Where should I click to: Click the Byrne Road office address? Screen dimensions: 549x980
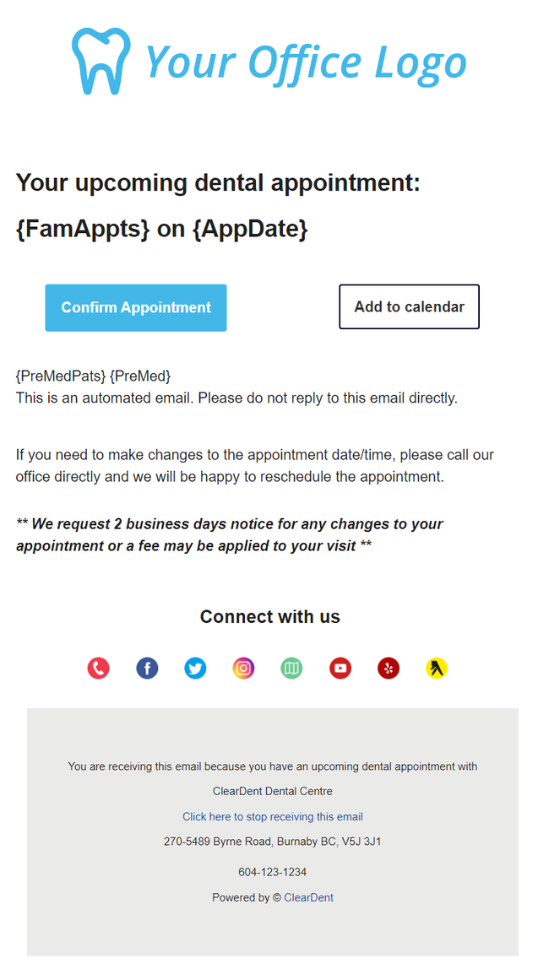[273, 842]
